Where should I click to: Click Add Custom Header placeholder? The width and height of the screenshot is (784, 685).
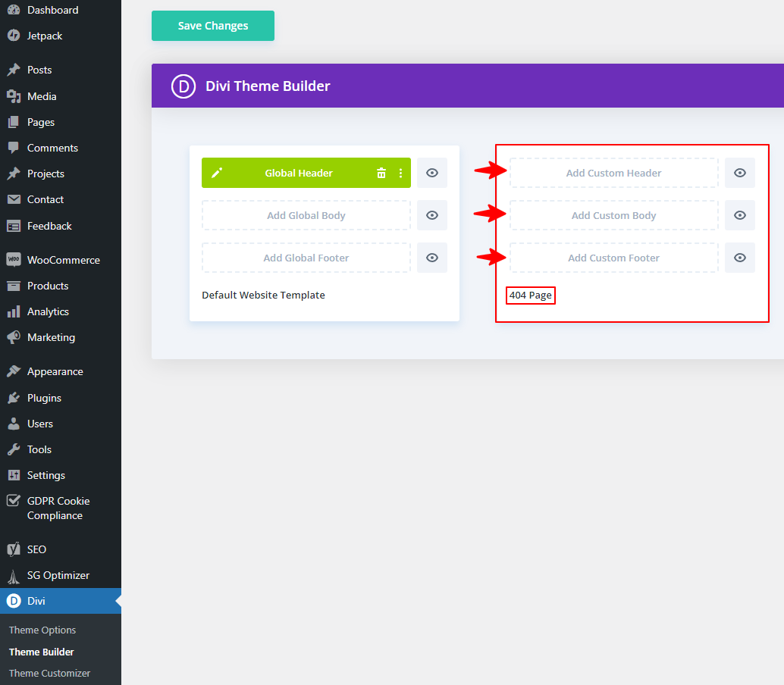614,173
